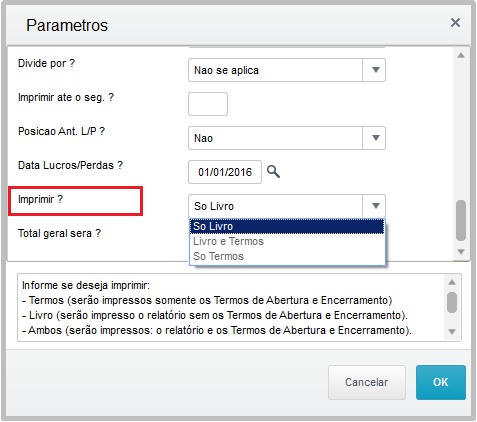477x422 pixels.
Task: Click the help text scroll up arrow
Action: tap(452, 283)
